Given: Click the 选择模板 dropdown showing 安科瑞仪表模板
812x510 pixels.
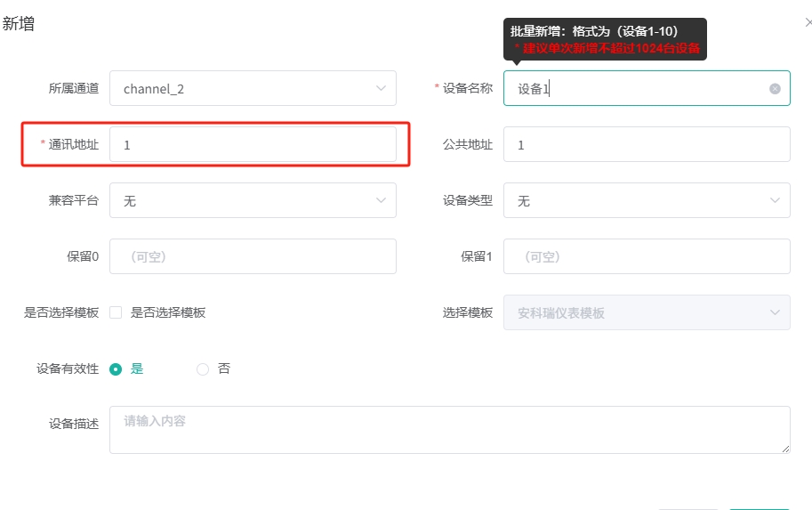Looking at the screenshot, I should point(647,313).
